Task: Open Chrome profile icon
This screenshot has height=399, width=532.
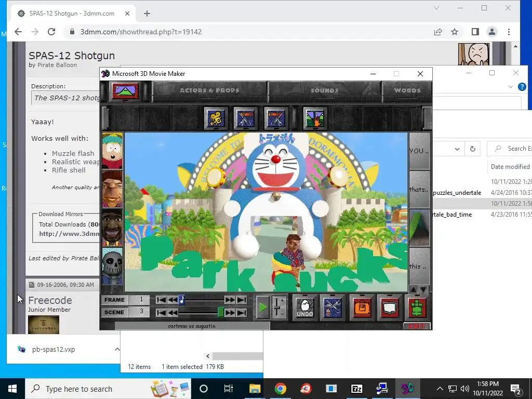Action: (491, 32)
